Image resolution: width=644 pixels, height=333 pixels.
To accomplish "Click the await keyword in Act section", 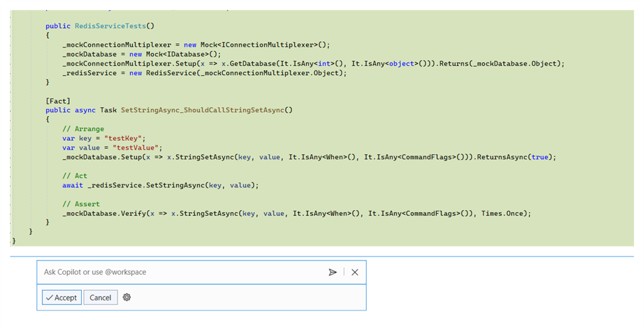I will 72,185.
